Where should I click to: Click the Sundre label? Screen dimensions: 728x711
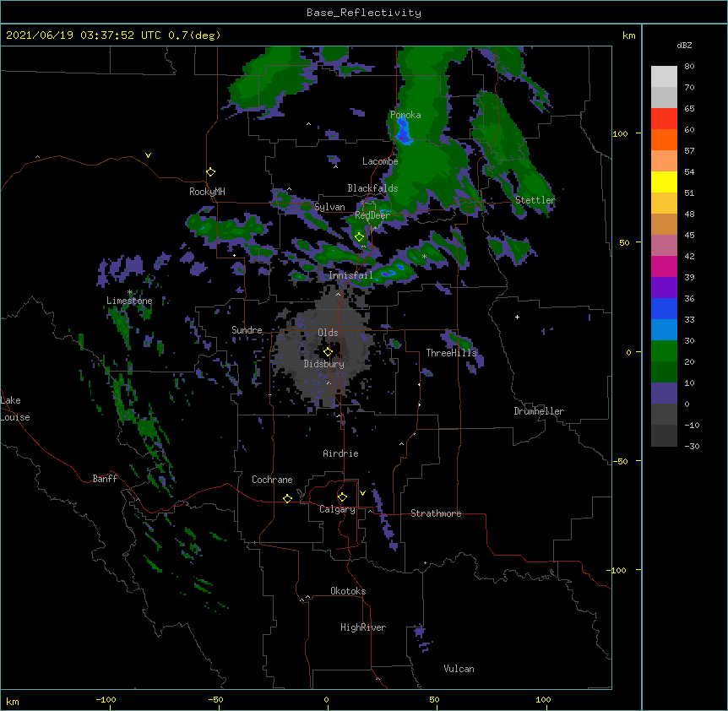pyautogui.click(x=247, y=330)
